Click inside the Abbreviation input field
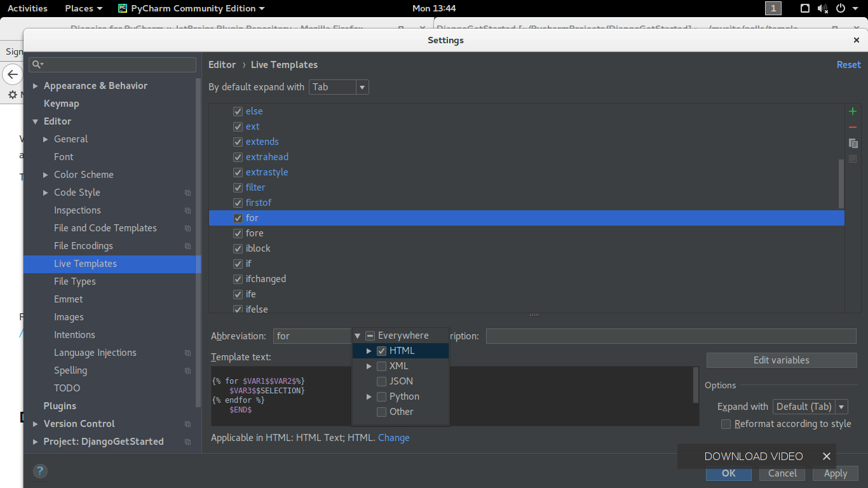 click(311, 335)
